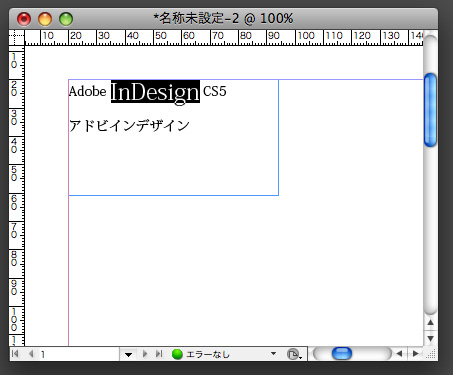Click horizontal scrollbar left arrow
This screenshot has width=453, height=375.
coord(399,354)
